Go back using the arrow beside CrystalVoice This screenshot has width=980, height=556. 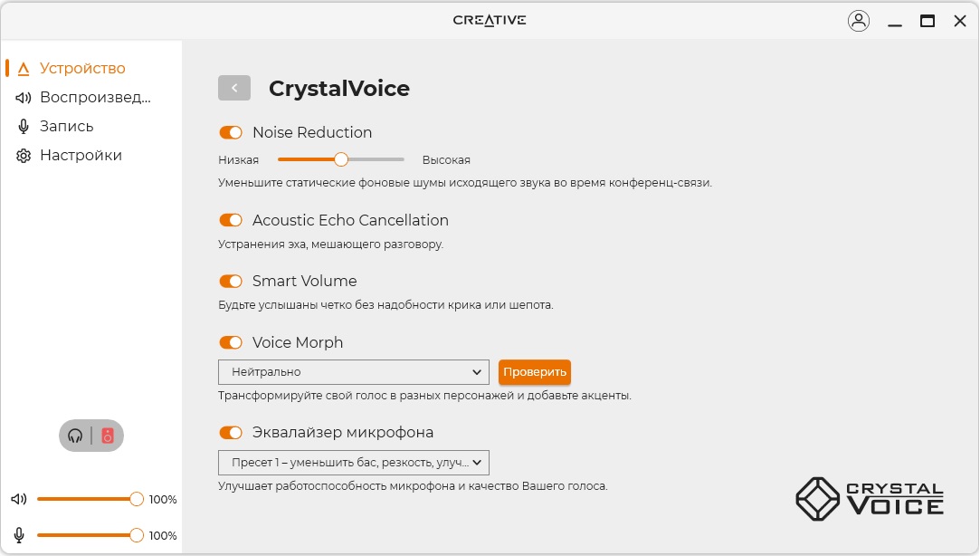(234, 88)
